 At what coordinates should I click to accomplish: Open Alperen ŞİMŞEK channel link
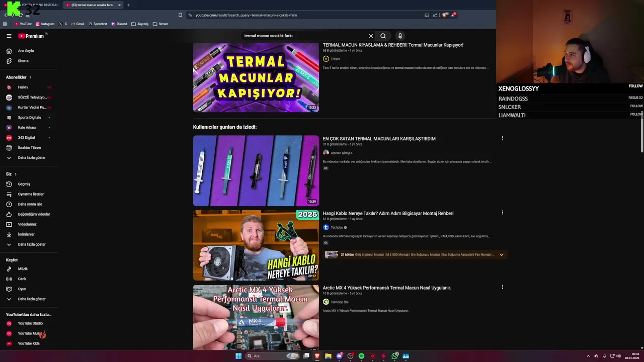(342, 153)
